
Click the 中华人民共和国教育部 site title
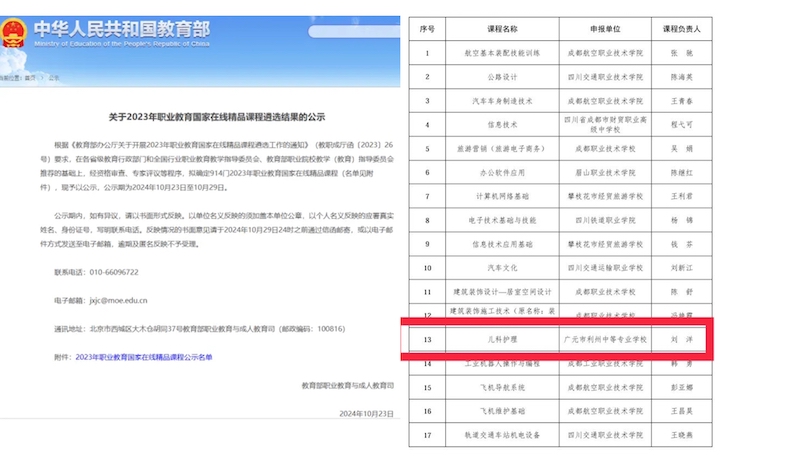[x=122, y=28]
